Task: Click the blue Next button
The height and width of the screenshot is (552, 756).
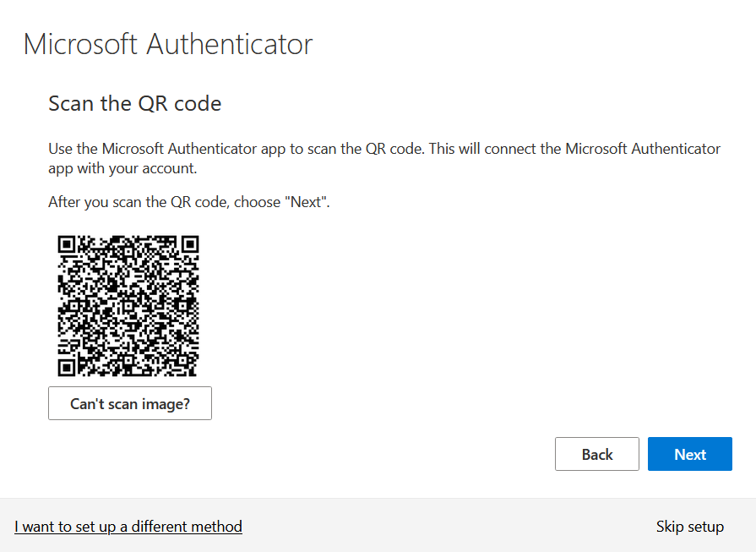Action: pos(689,454)
